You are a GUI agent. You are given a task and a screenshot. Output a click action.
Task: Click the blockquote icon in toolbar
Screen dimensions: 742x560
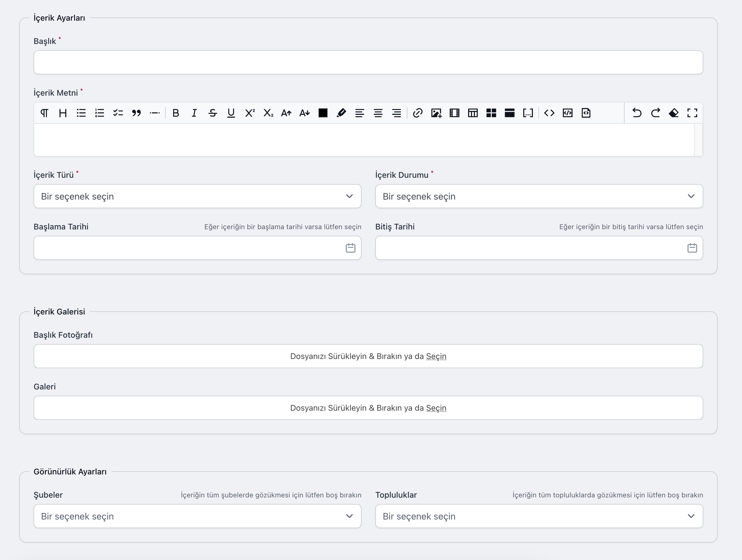tap(136, 113)
